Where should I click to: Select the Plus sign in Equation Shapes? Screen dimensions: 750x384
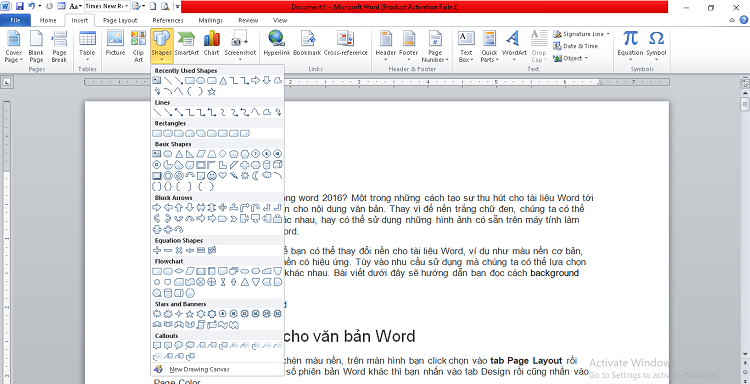pyautogui.click(x=156, y=250)
